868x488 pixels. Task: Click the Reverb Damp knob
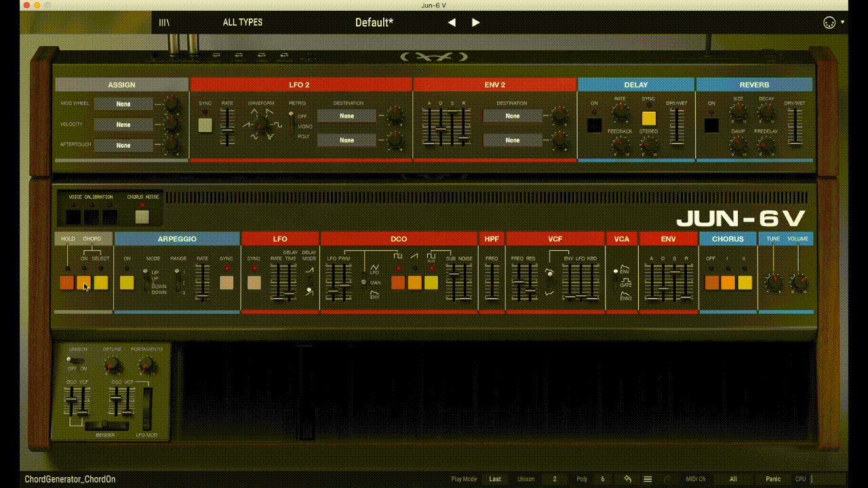coord(738,144)
